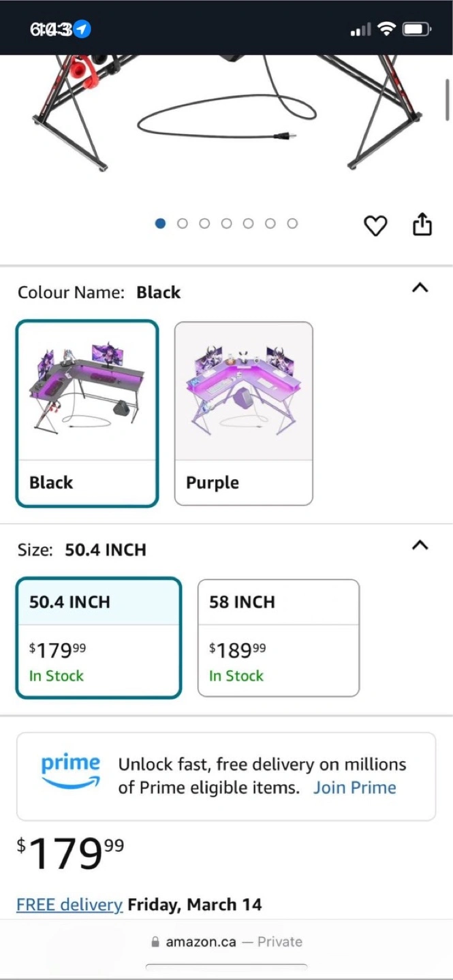The width and height of the screenshot is (453, 980).
Task: Tap the cellular signal bars icon
Action: (x=360, y=29)
